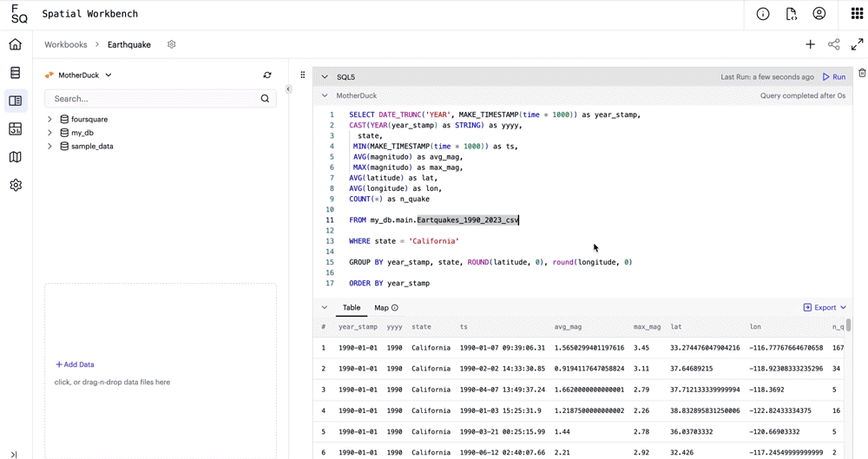Click the highlighted Eartquakes_1990_2023_csv table name
Screen dimensions: 868x459
click(468, 220)
